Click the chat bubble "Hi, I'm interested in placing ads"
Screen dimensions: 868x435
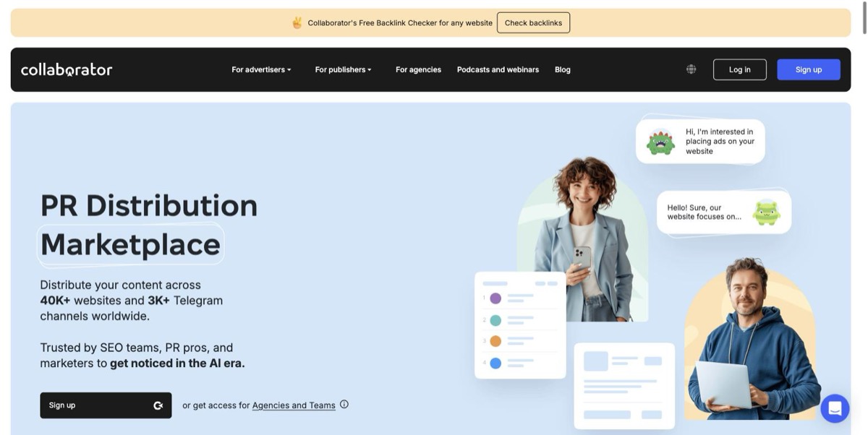tap(700, 142)
